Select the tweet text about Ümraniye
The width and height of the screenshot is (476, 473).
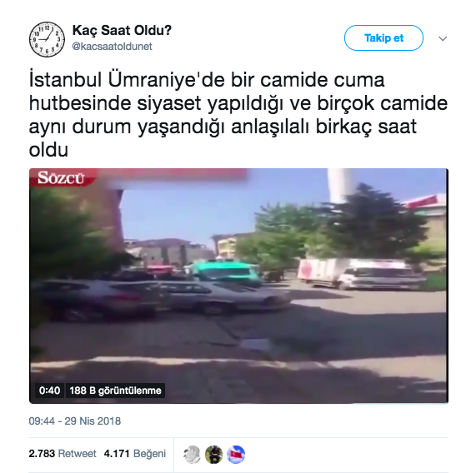(x=238, y=115)
